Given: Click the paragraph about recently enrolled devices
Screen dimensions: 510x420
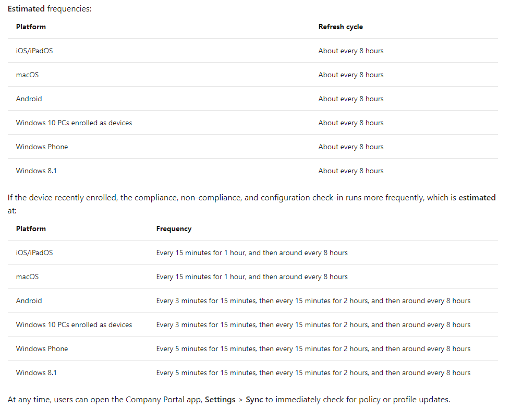Looking at the screenshot, I should [251, 204].
